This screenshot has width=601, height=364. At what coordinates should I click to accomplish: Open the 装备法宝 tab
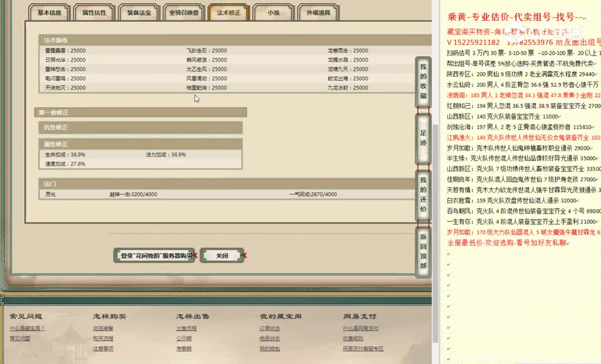139,13
